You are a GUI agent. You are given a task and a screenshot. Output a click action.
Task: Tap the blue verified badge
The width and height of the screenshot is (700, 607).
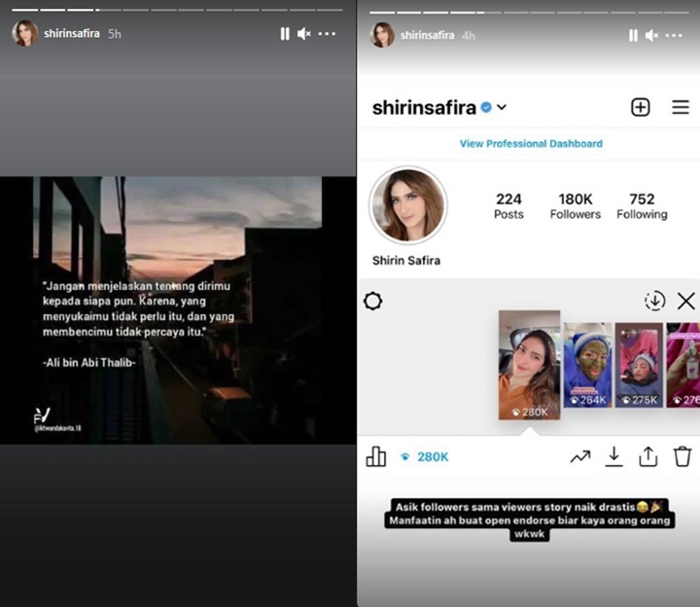(x=486, y=107)
